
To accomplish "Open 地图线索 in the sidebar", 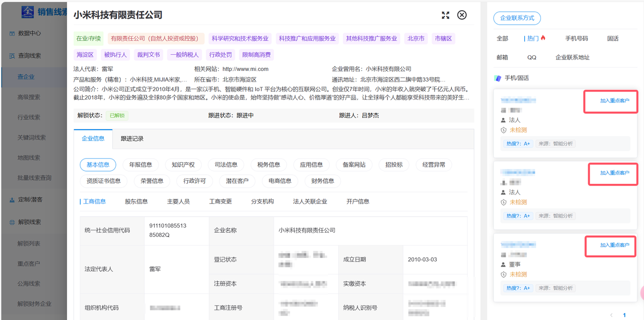I will click(29, 158).
